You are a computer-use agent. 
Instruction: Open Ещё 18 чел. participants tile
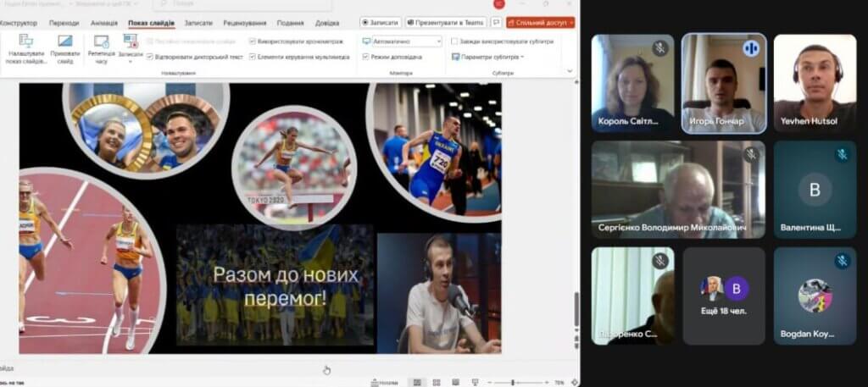(x=724, y=296)
